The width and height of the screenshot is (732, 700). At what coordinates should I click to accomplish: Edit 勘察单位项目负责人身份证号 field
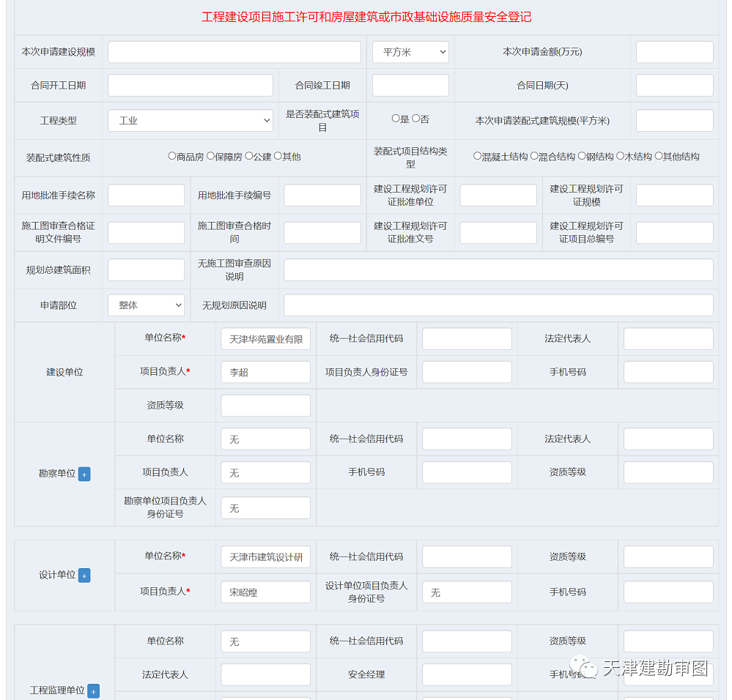coord(266,508)
